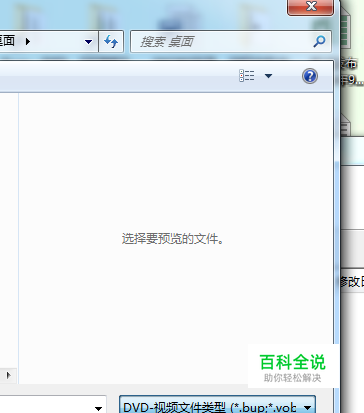Open the address bar history dropdown
The image size is (364, 413).
88,42
